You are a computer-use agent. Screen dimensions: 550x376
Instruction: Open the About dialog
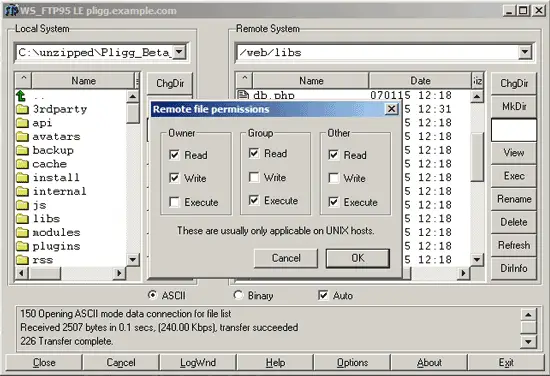coord(429,362)
